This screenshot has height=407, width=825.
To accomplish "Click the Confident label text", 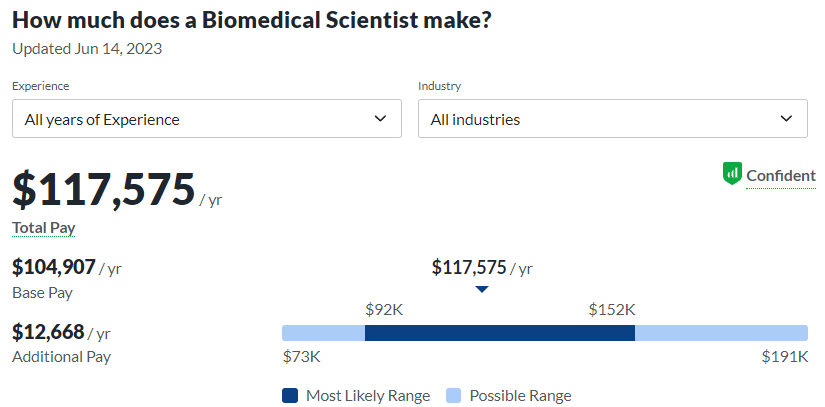I will tap(781, 175).
